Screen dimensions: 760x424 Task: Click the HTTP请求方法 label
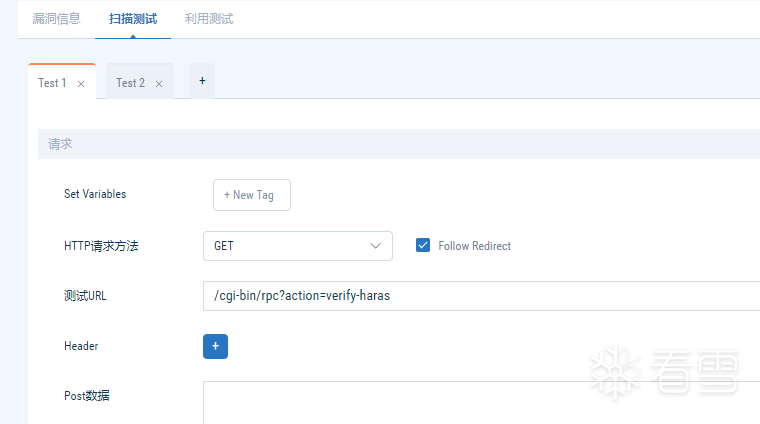tap(101, 246)
